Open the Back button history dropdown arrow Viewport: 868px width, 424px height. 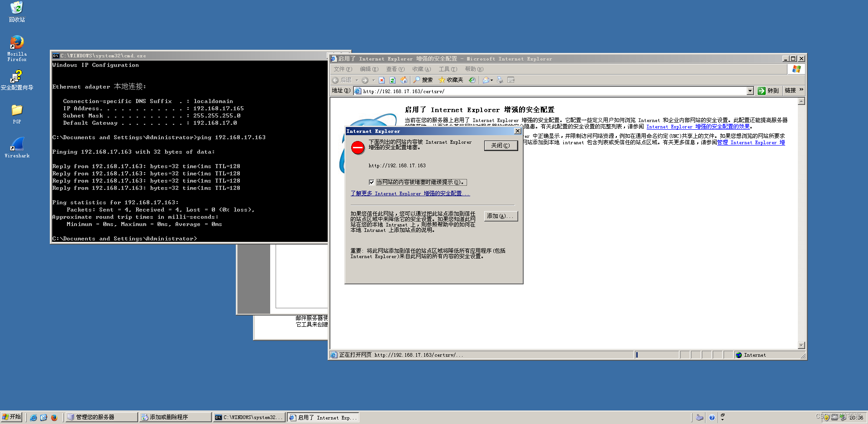(x=357, y=80)
